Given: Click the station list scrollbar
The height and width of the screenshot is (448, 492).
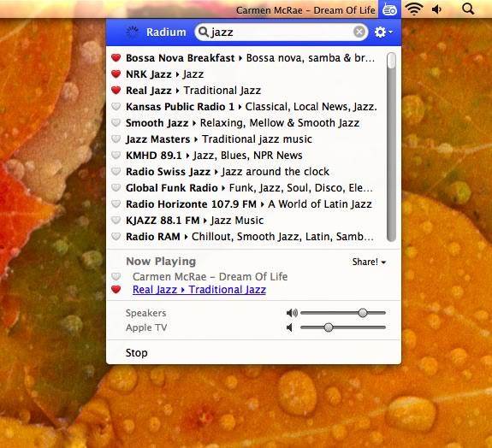Looking at the screenshot, I should 391,147.
